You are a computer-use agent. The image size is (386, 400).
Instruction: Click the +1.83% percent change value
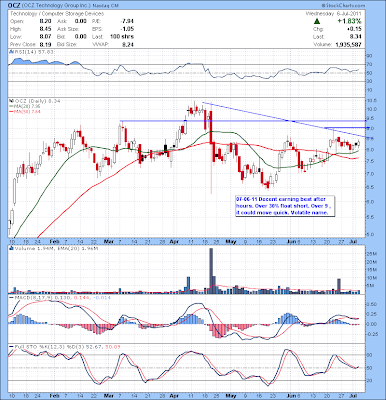(x=349, y=21)
